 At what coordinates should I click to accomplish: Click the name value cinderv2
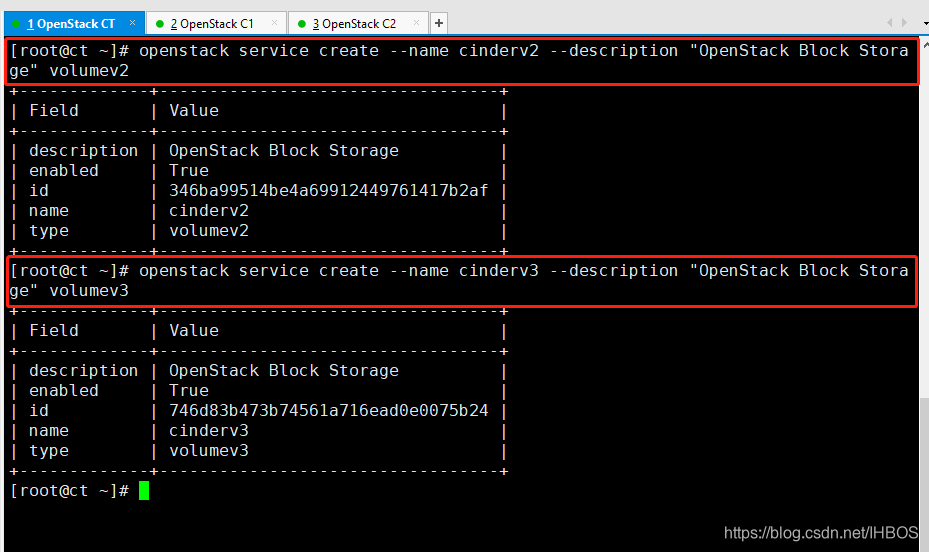point(209,211)
